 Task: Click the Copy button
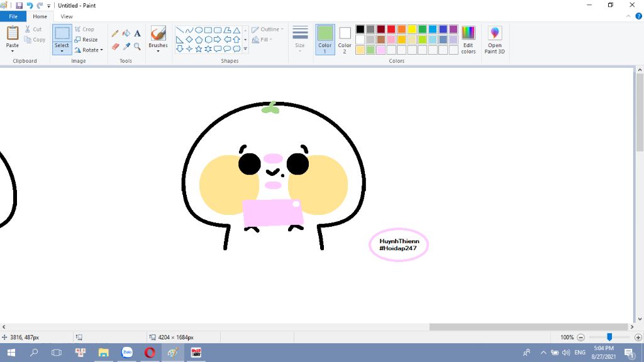coord(35,40)
